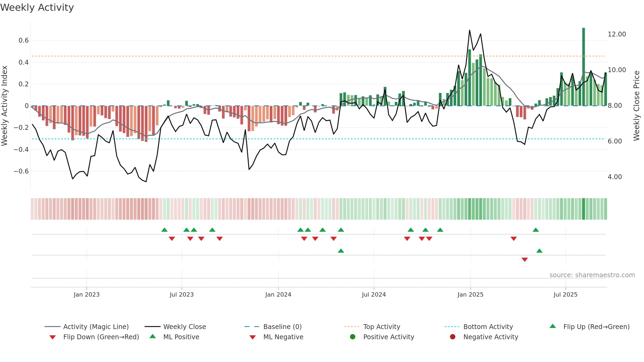
Task: Click the 8.00 price axis tick
Action: pyautogui.click(x=615, y=106)
